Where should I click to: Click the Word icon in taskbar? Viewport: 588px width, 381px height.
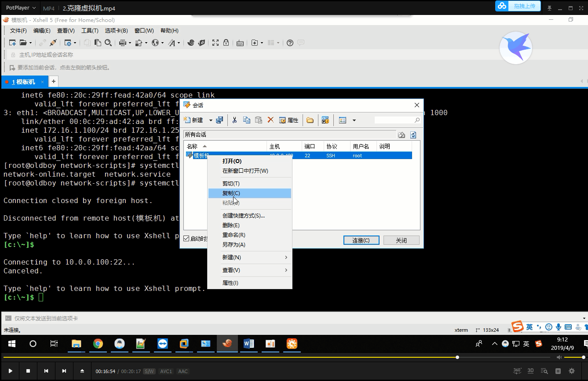tap(248, 344)
